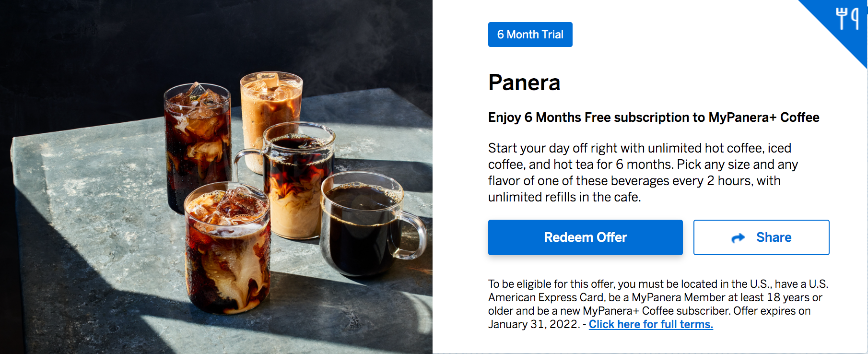Click the fork and knife dining icon
The image size is (868, 354).
click(x=847, y=19)
